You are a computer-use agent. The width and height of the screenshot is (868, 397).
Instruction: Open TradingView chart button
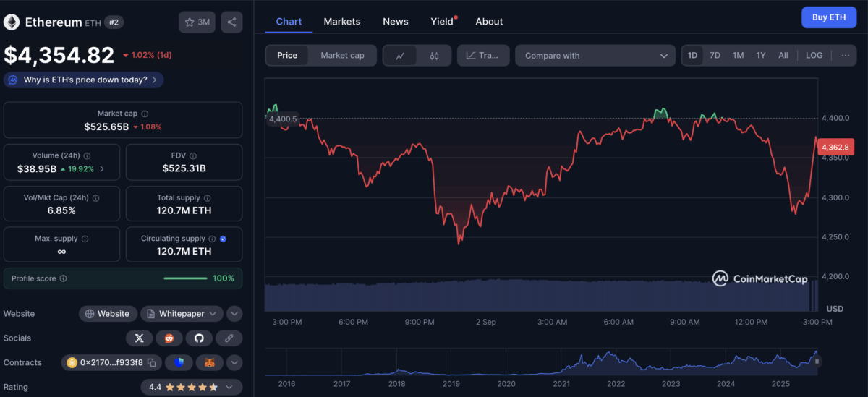(x=483, y=56)
